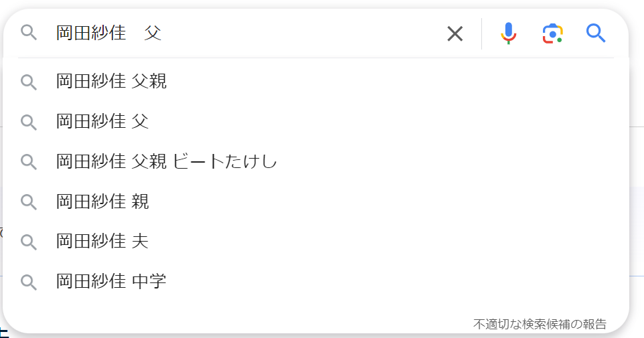Choose the suggestion 岡田紗佳 親
This screenshot has height=338, width=644.
pyautogui.click(x=316, y=201)
